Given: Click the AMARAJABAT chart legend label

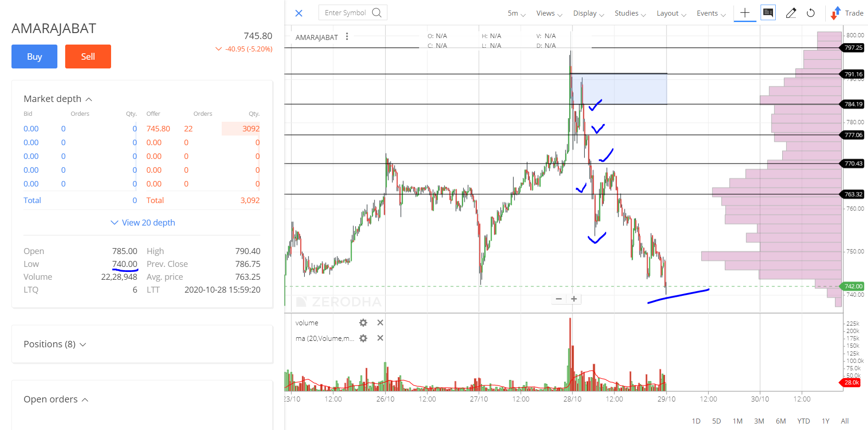Looking at the screenshot, I should pyautogui.click(x=317, y=37).
